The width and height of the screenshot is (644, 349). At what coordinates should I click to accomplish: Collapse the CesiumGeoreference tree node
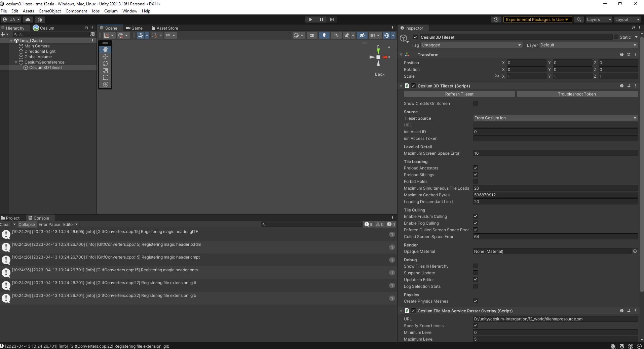(16, 62)
